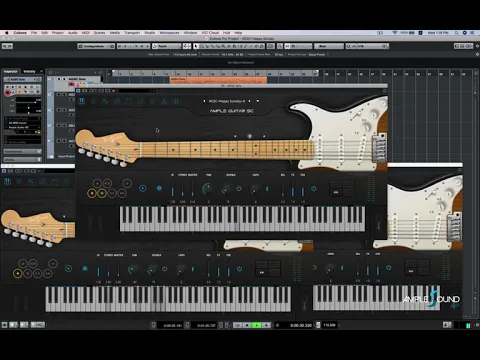Click the power icon in the right Ample Guitar window

point(388,267)
